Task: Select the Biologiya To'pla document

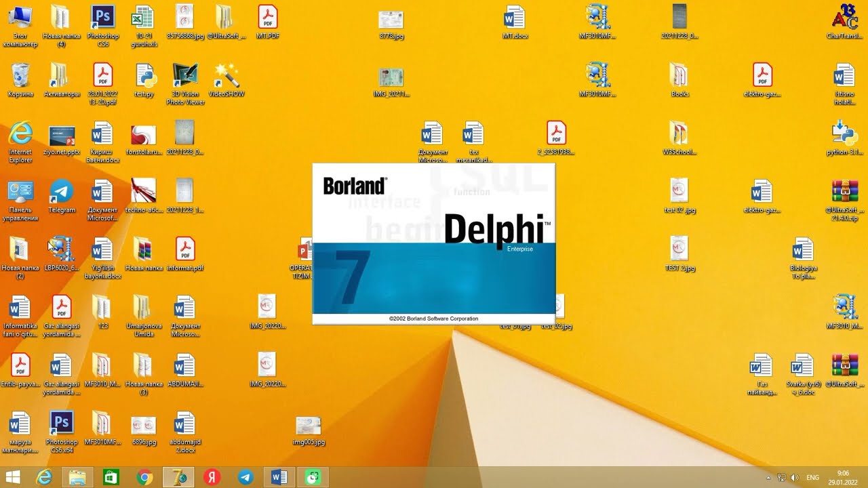Action: coord(804,258)
